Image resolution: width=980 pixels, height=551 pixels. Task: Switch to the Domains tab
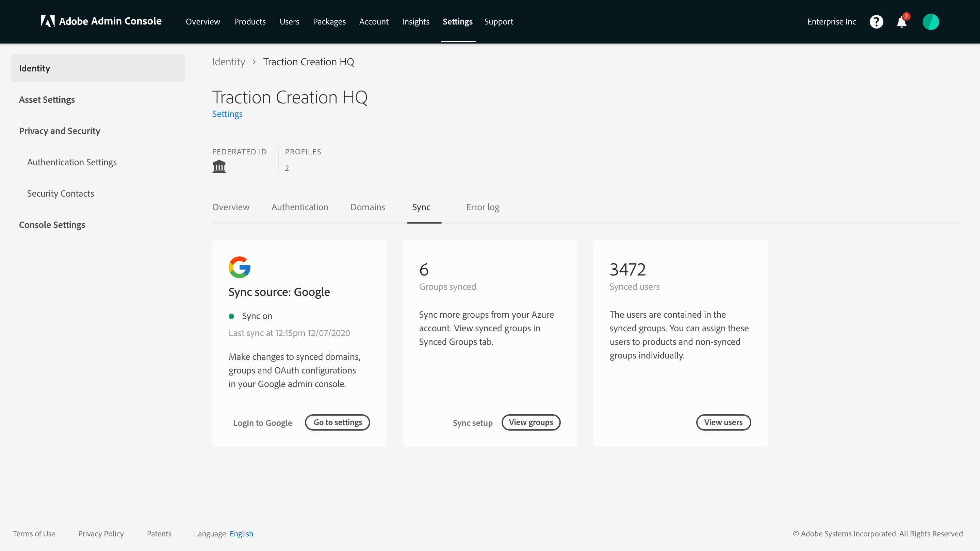tap(368, 207)
